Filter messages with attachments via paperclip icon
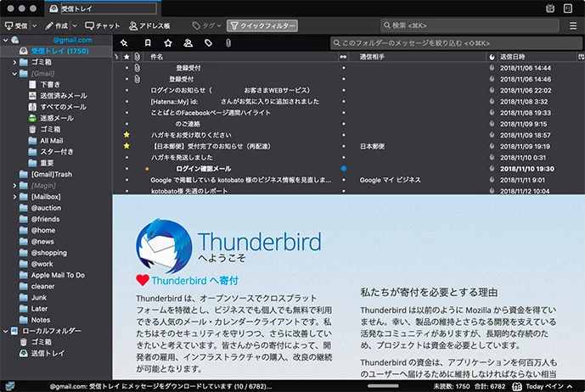 pyautogui.click(x=228, y=42)
